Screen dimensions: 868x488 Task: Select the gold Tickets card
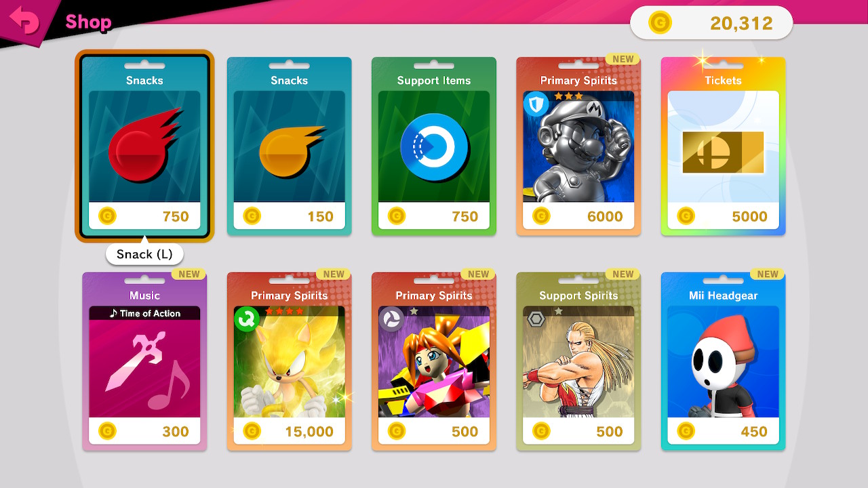[x=724, y=146]
